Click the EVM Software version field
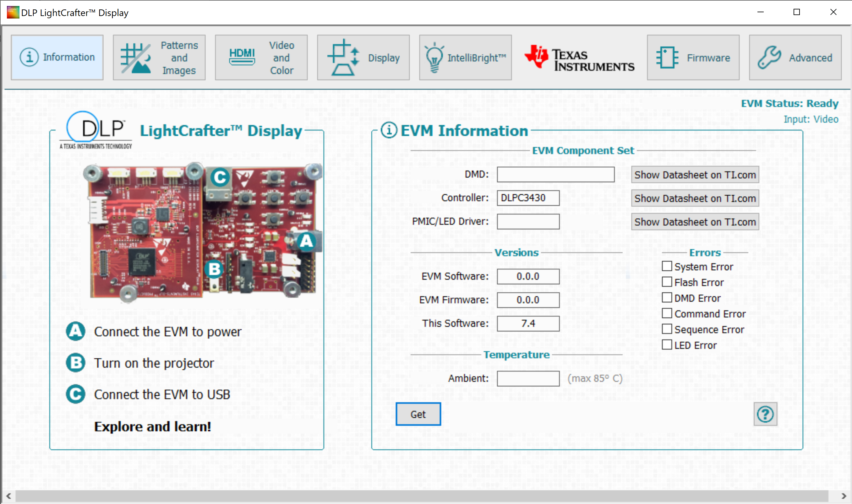 click(x=528, y=276)
